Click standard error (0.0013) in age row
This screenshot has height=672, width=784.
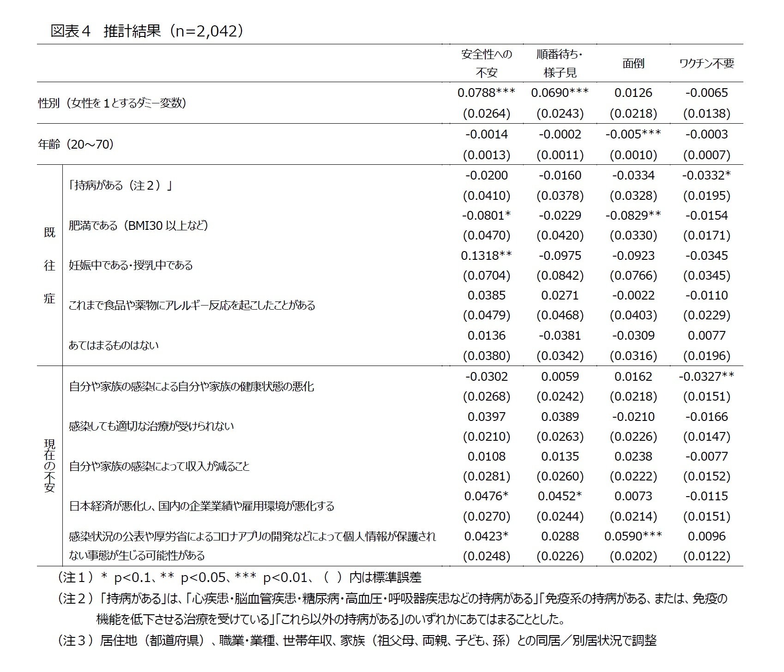coord(487,155)
